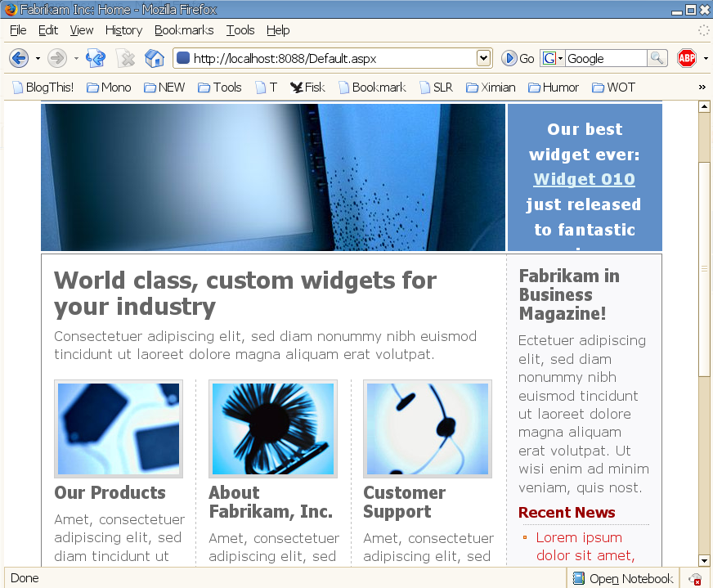The width and height of the screenshot is (713, 588).
Task: Click the page's vertical scrollbar thumb
Action: click(704, 269)
